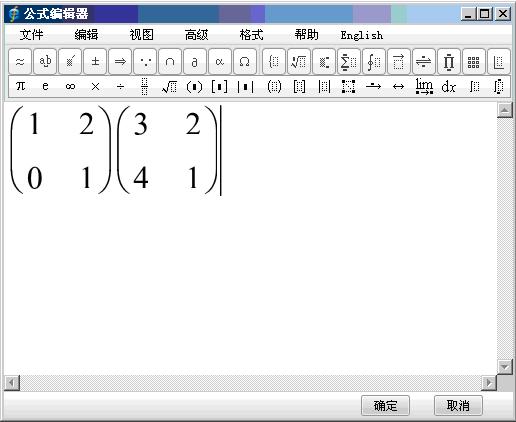
Task: Insert the multiplication sign
Action: tap(95, 87)
